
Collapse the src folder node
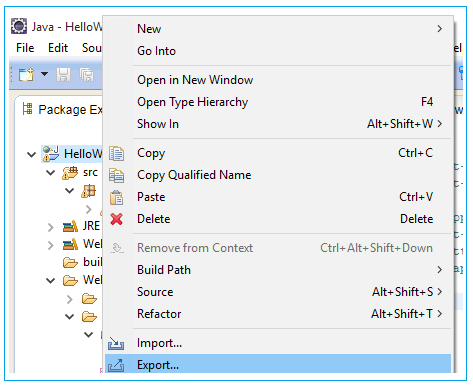pyautogui.click(x=51, y=173)
